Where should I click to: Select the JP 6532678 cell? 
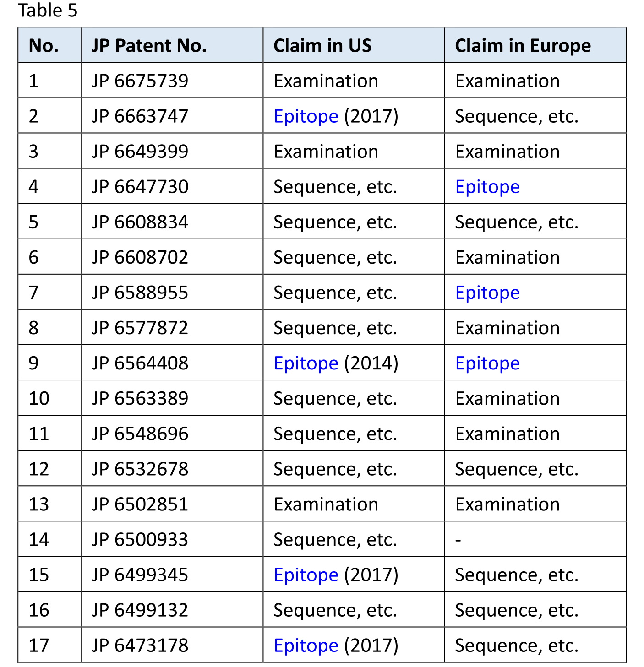click(172, 469)
